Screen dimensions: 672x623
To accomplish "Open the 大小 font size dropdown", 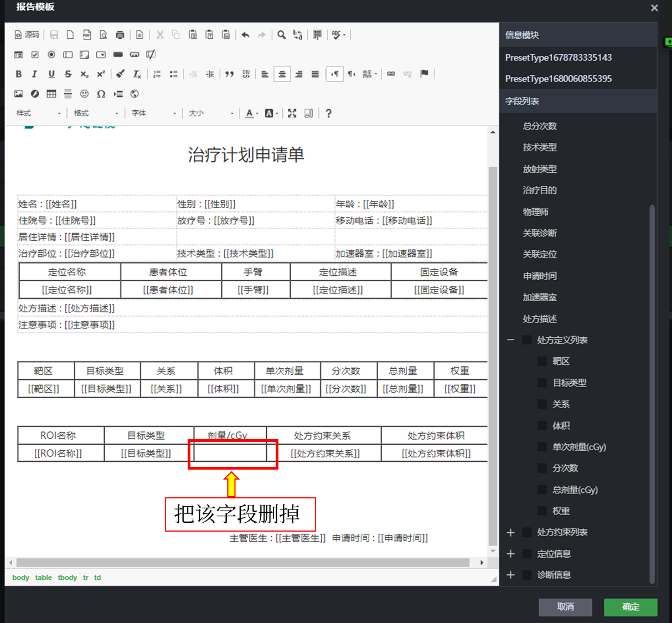I will 211,113.
